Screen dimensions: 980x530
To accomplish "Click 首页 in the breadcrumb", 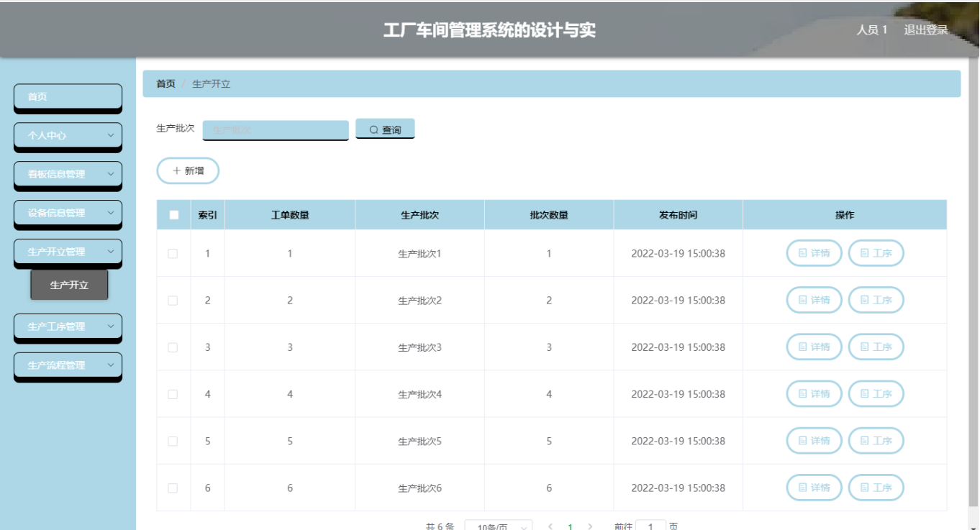I will [x=165, y=84].
